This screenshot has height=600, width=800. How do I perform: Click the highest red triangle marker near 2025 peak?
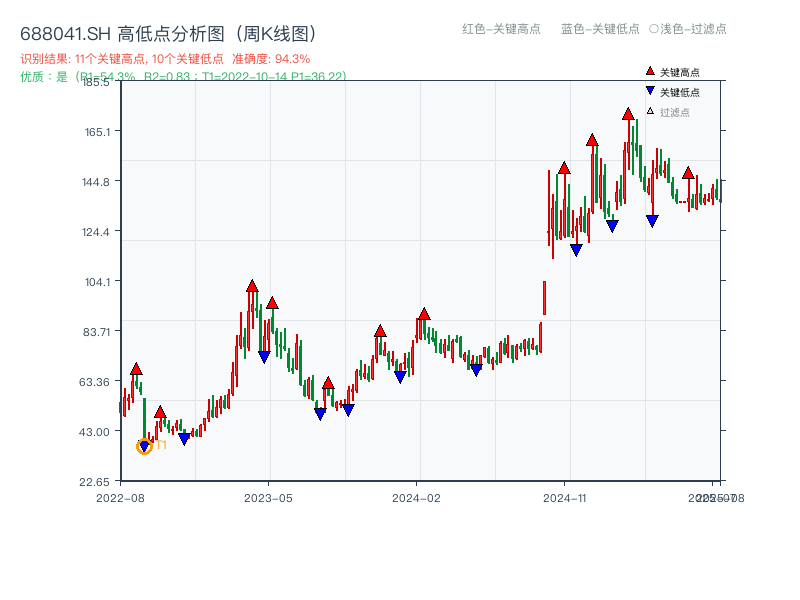point(626,115)
